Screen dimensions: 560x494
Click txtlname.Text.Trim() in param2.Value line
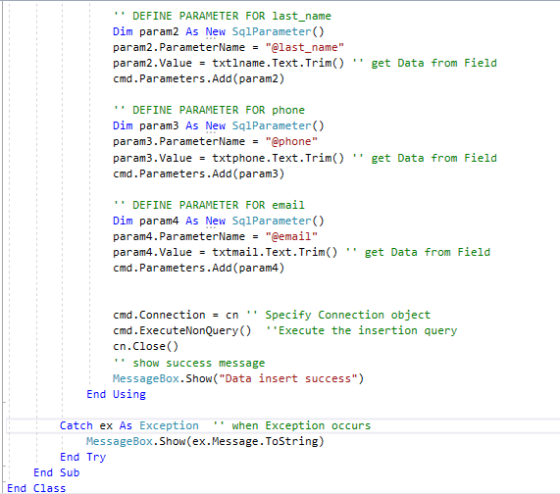[x=278, y=63]
